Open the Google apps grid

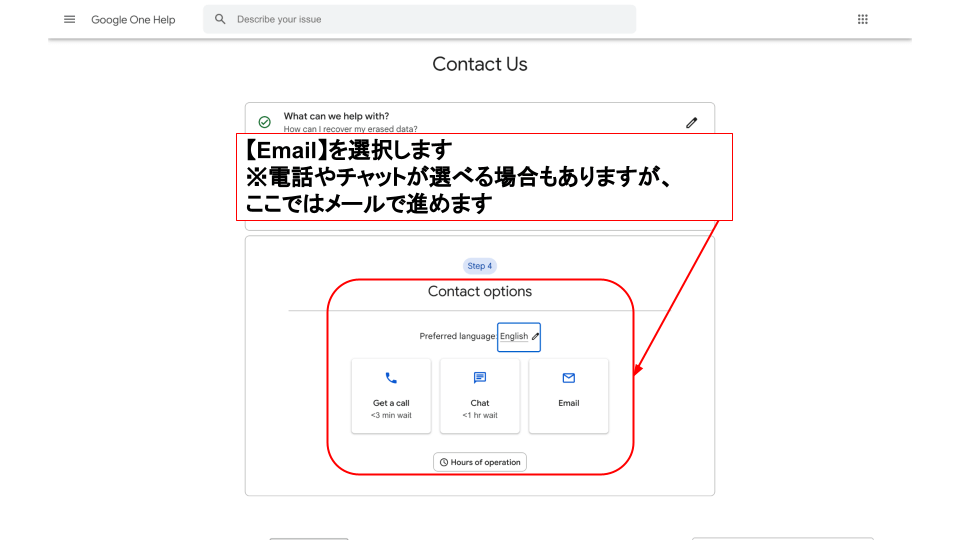[862, 19]
